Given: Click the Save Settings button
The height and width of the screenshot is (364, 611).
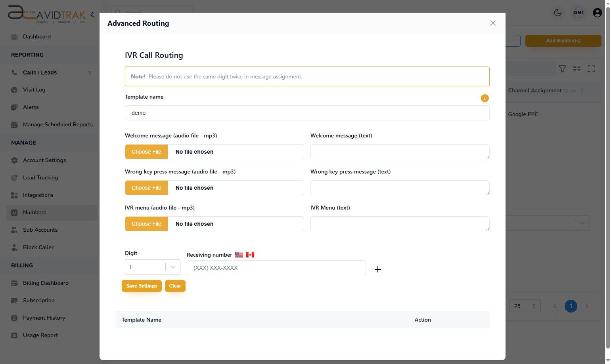Looking at the screenshot, I should click(x=142, y=286).
